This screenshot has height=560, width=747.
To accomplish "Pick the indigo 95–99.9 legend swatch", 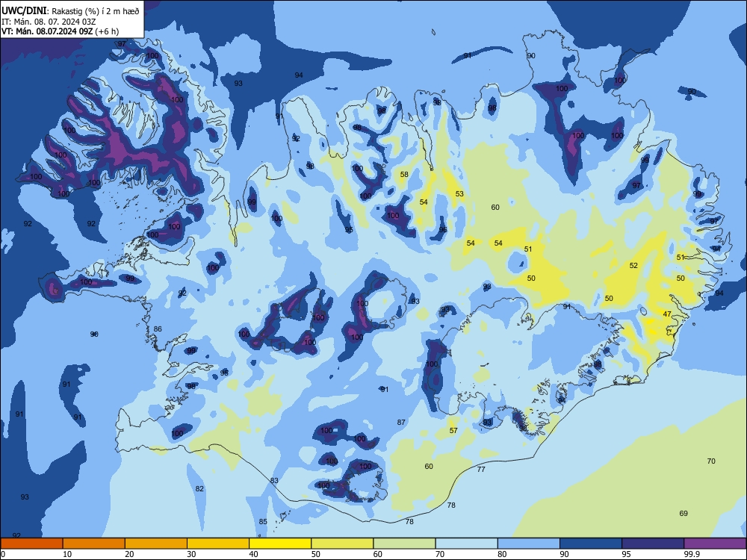I will pos(653,544).
